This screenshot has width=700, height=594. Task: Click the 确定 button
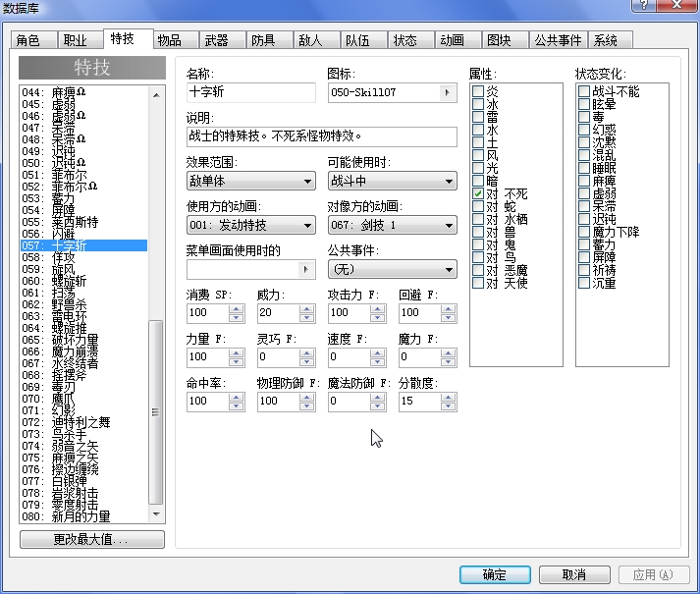point(495,574)
